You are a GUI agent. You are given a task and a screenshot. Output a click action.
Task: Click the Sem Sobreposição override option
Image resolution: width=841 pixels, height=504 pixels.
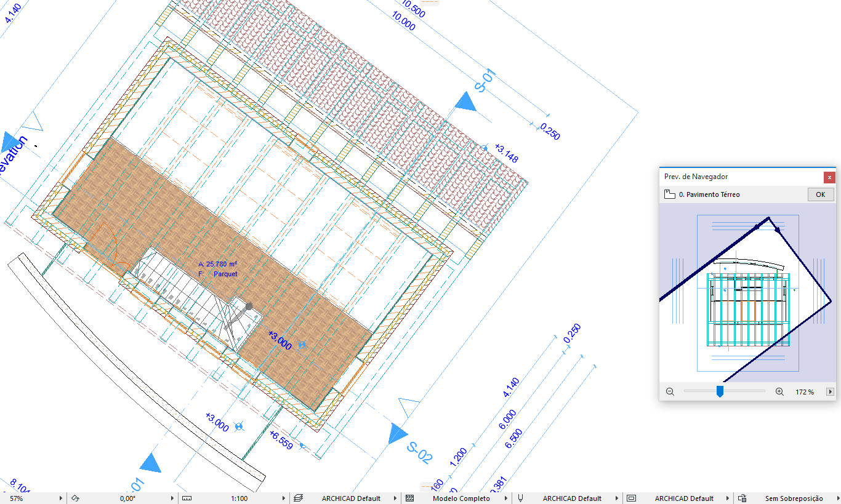tap(794, 498)
